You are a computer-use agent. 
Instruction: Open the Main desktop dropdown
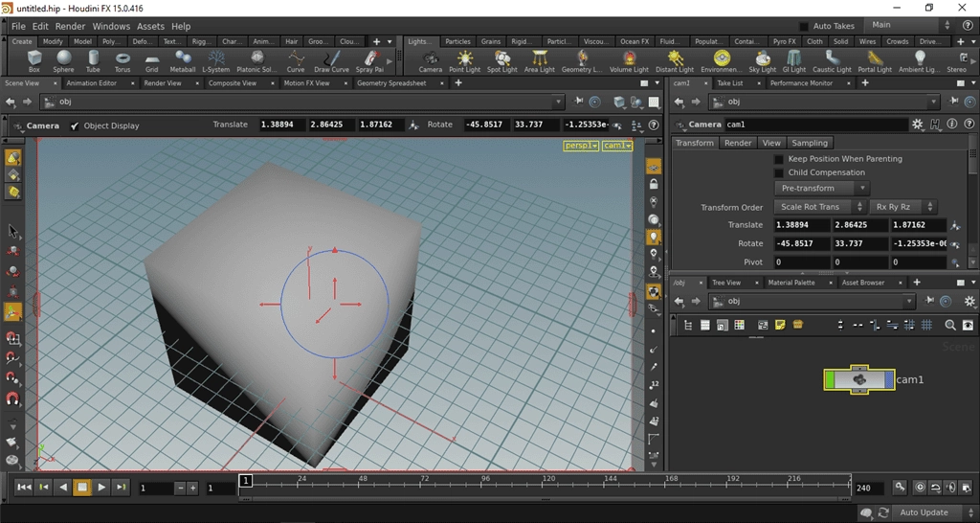pyautogui.click(x=910, y=25)
